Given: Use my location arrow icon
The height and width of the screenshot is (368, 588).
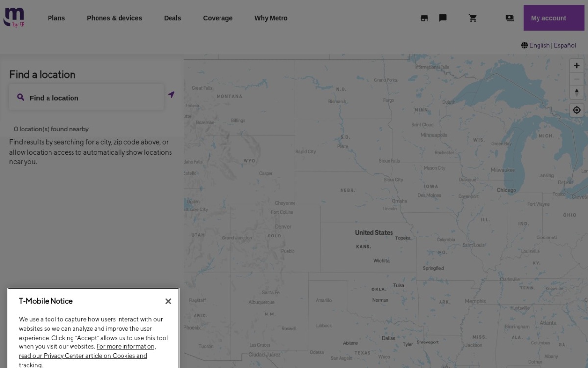Looking at the screenshot, I should [171, 94].
